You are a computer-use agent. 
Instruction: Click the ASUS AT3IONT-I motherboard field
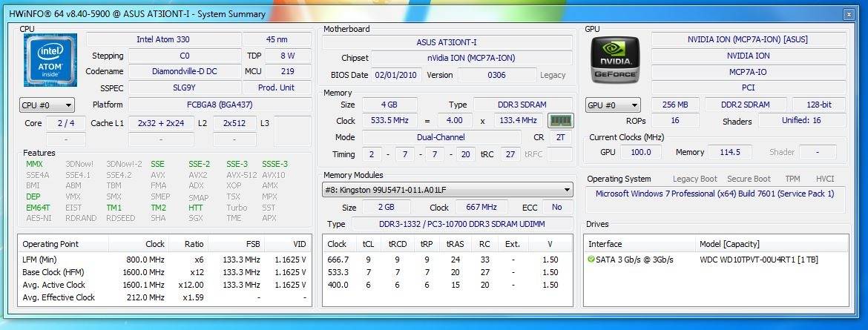pyautogui.click(x=447, y=42)
